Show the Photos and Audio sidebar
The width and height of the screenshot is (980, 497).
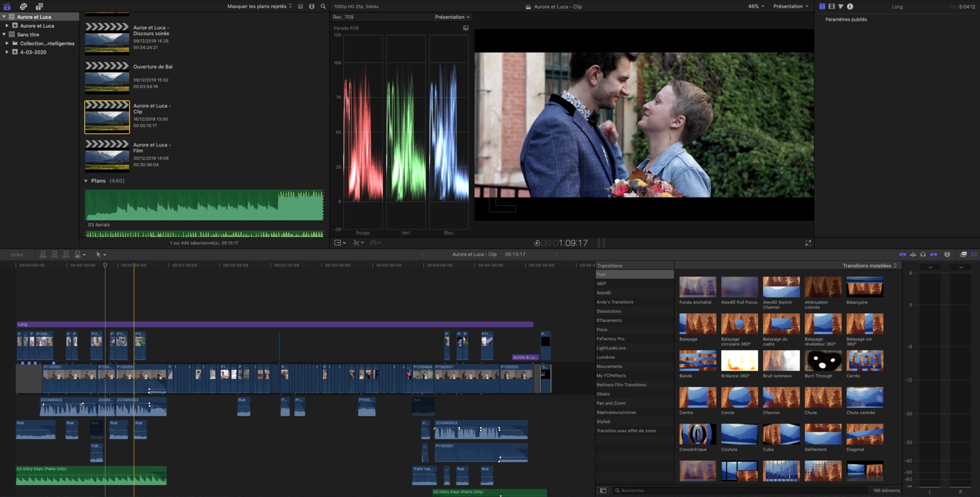(23, 7)
